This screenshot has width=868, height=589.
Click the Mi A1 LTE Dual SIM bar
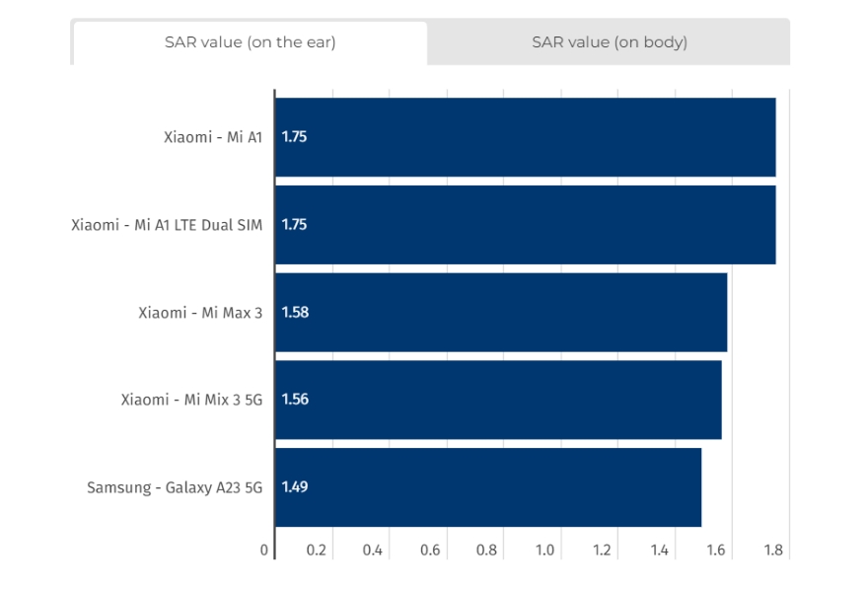click(525, 225)
